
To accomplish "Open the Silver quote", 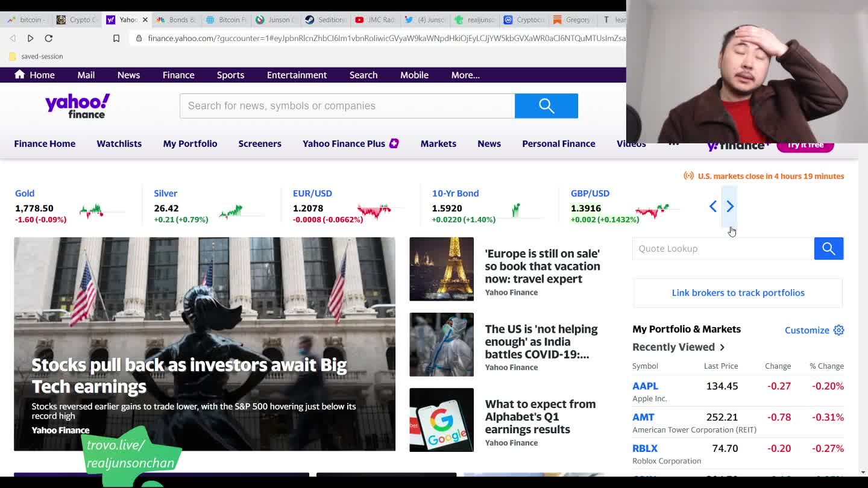I will pyautogui.click(x=165, y=193).
